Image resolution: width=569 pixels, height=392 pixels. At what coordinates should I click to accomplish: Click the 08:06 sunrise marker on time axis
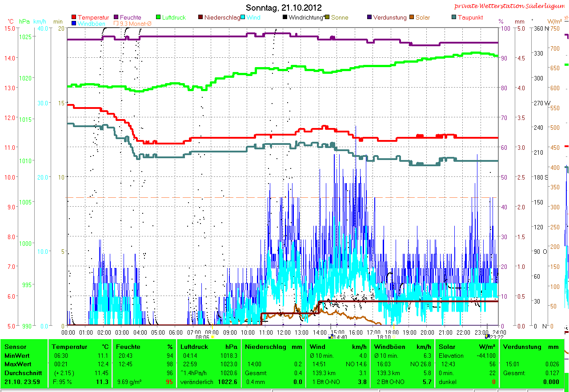coord(203,337)
